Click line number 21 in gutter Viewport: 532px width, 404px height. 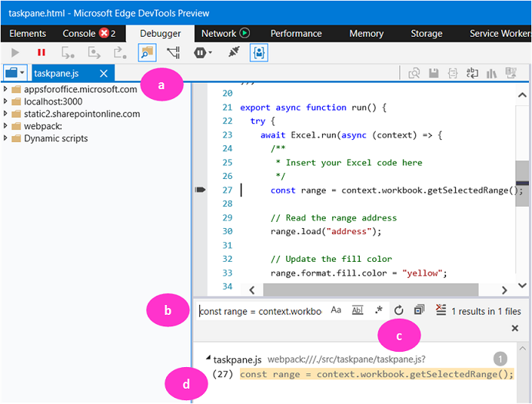227,108
